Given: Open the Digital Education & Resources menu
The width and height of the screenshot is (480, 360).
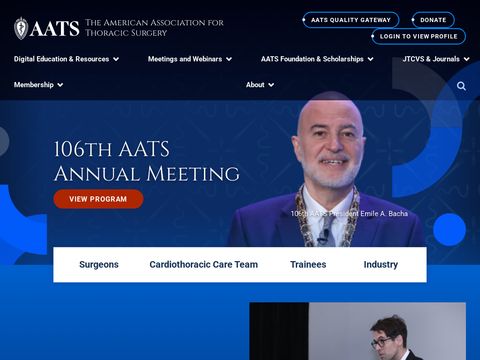Looking at the screenshot, I should point(61,59).
